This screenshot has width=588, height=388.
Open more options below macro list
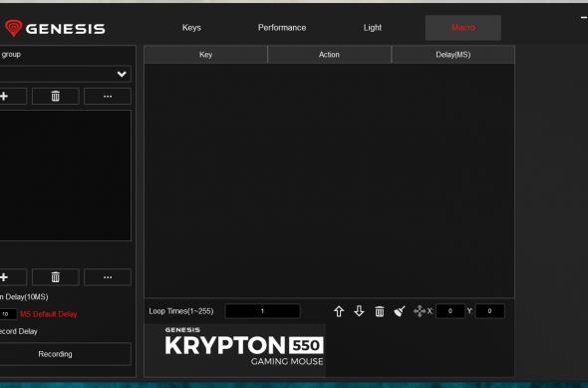tap(108, 277)
